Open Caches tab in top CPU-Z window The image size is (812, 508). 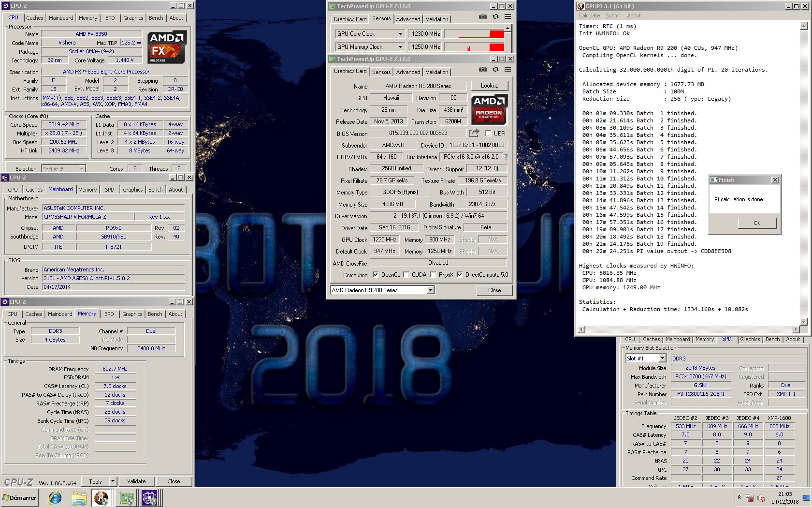tap(35, 18)
